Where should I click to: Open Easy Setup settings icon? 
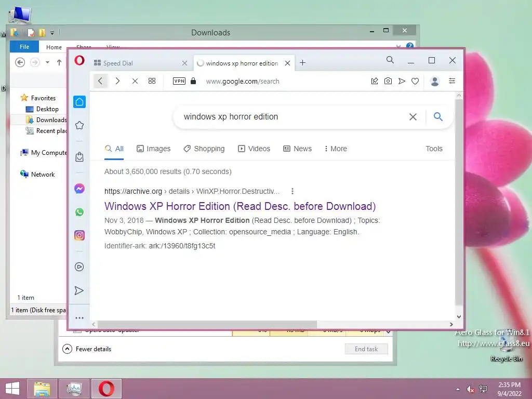[452, 81]
